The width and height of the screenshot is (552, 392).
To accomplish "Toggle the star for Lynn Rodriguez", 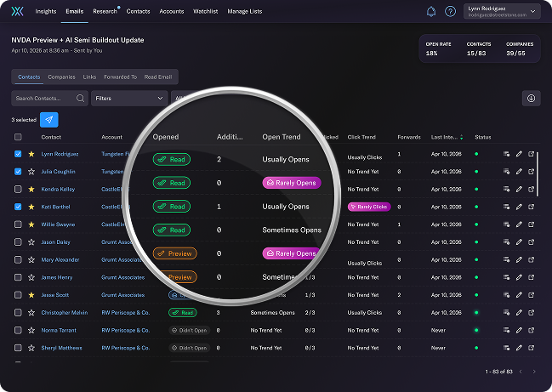I will point(31,154).
